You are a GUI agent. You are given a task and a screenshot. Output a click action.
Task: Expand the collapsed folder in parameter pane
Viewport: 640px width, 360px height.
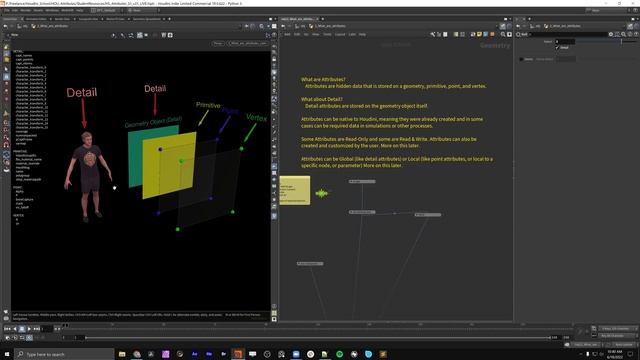click(x=521, y=59)
